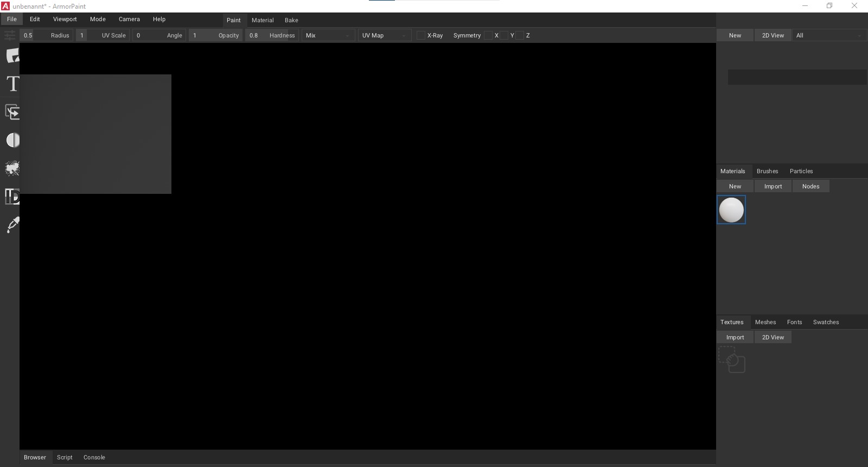Select the Decal tool in left toolbar

tap(12, 55)
